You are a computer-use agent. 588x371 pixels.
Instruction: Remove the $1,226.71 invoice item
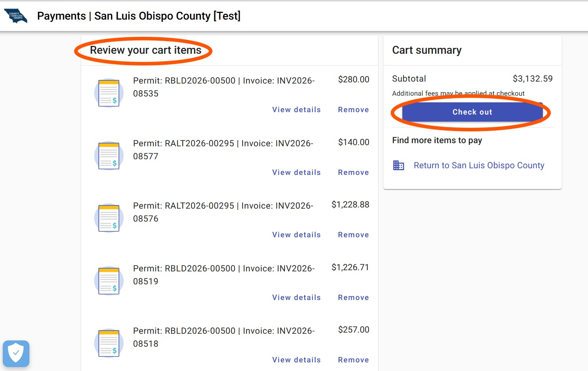(353, 298)
